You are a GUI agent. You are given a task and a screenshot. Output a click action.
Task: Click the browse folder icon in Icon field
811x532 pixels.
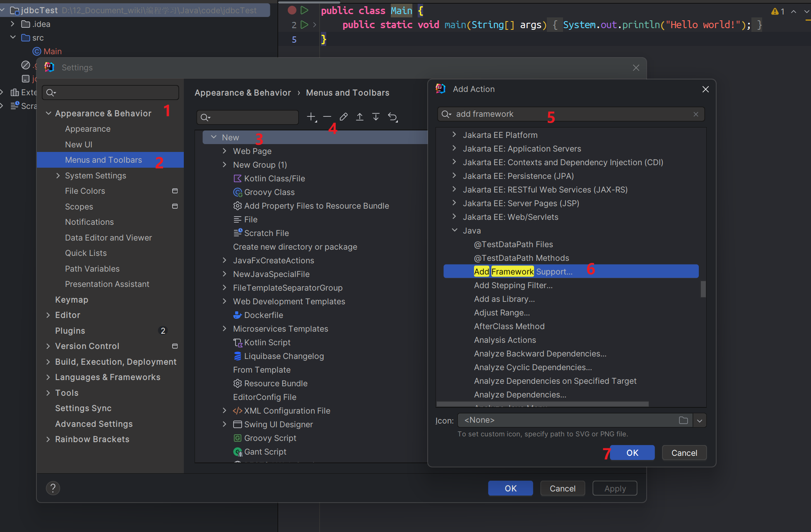tap(683, 420)
